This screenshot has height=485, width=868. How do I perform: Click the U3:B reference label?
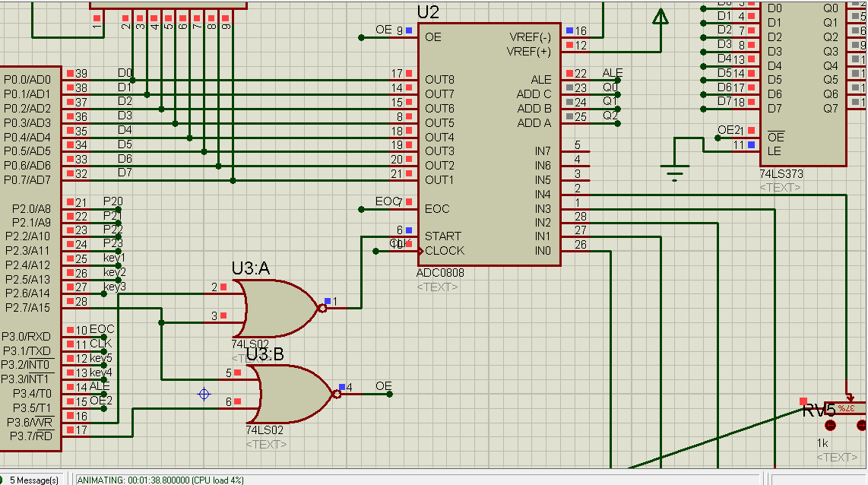(265, 354)
